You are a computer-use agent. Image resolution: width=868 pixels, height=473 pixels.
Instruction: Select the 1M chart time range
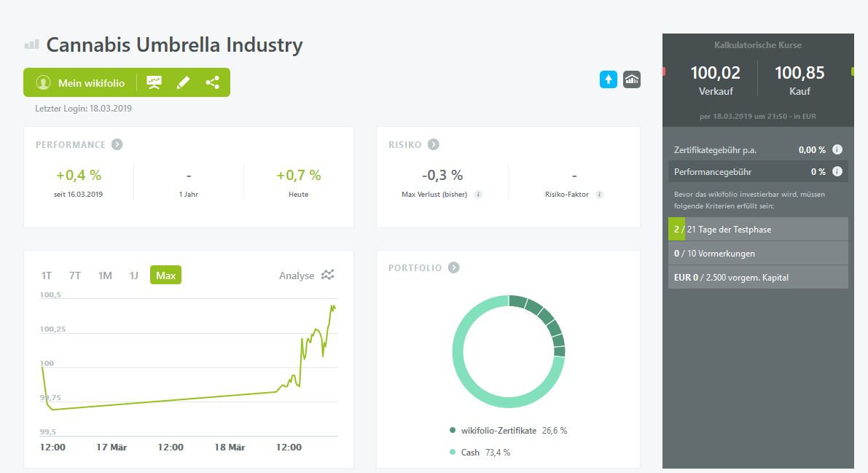(x=105, y=275)
